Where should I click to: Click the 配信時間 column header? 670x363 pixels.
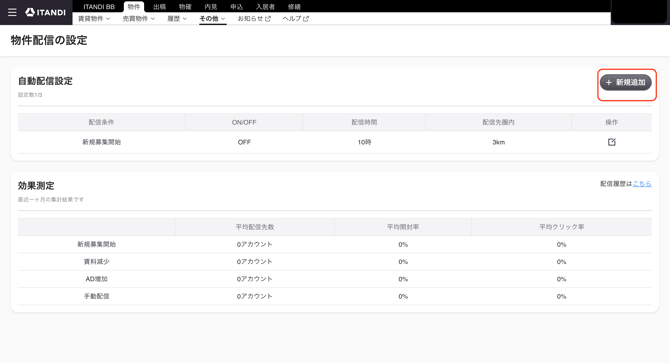click(x=364, y=122)
